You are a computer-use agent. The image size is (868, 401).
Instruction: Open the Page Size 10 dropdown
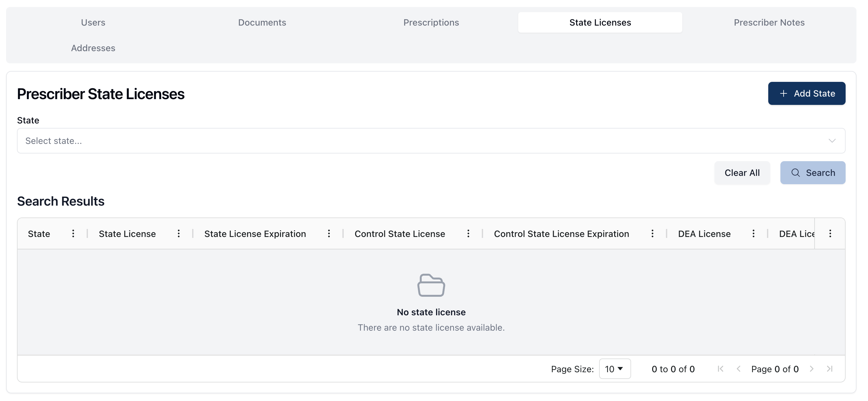click(x=614, y=369)
